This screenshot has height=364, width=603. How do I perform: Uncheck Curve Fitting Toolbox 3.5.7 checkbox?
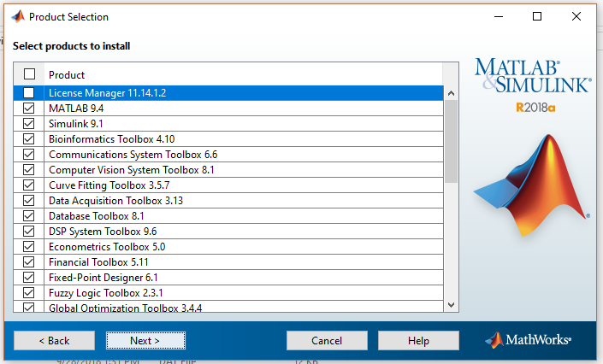coord(28,185)
